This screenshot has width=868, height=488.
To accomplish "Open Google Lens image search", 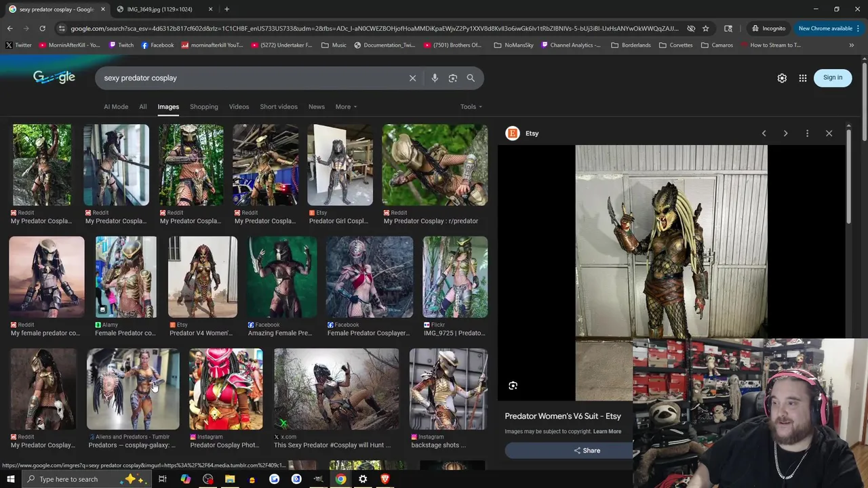I will tap(453, 78).
